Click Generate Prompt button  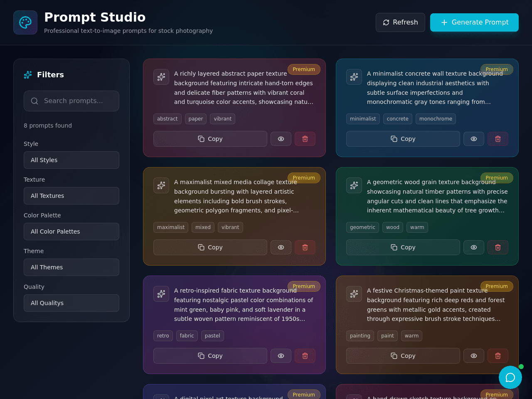474,22
